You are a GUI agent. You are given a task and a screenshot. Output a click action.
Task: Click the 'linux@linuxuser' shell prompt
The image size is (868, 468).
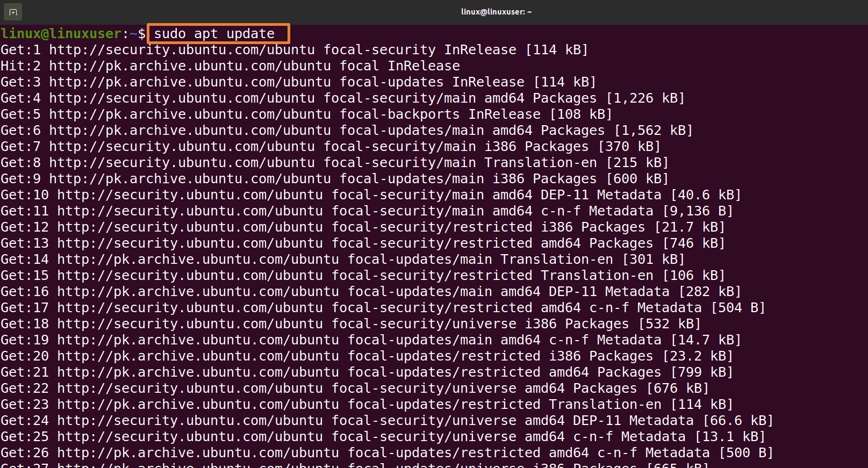[x=61, y=34]
